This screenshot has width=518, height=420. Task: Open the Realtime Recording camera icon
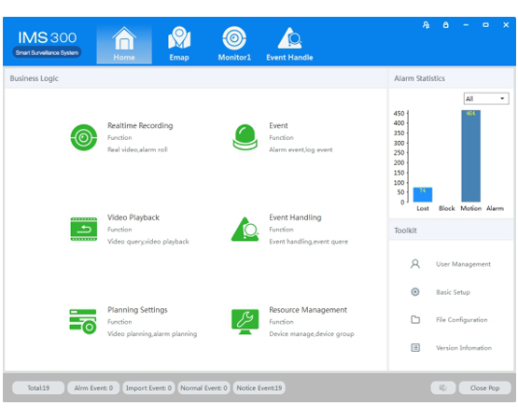click(84, 137)
